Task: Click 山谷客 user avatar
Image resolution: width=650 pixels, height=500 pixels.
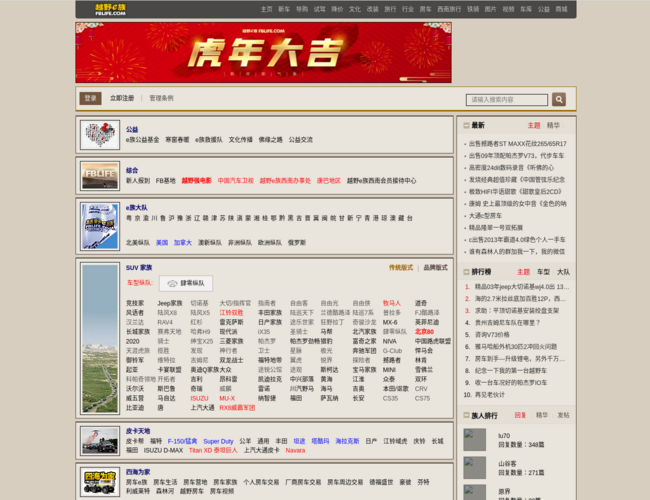Action: 475,467
